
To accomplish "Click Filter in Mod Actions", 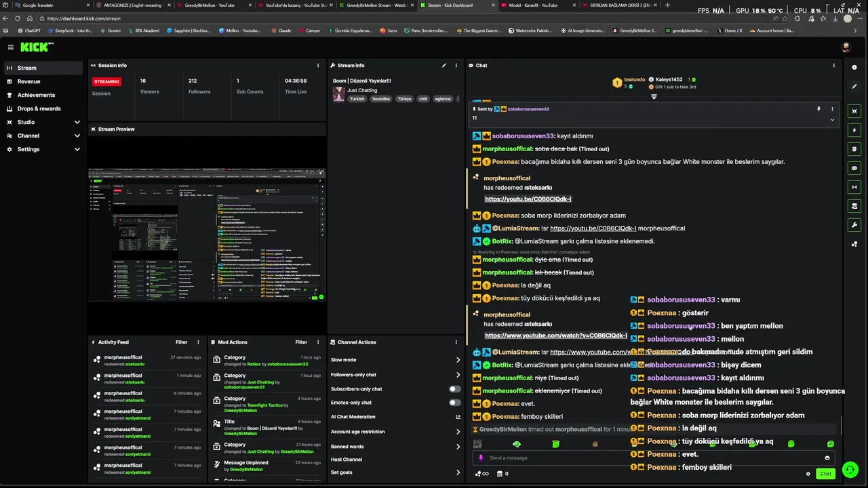I will [301, 342].
